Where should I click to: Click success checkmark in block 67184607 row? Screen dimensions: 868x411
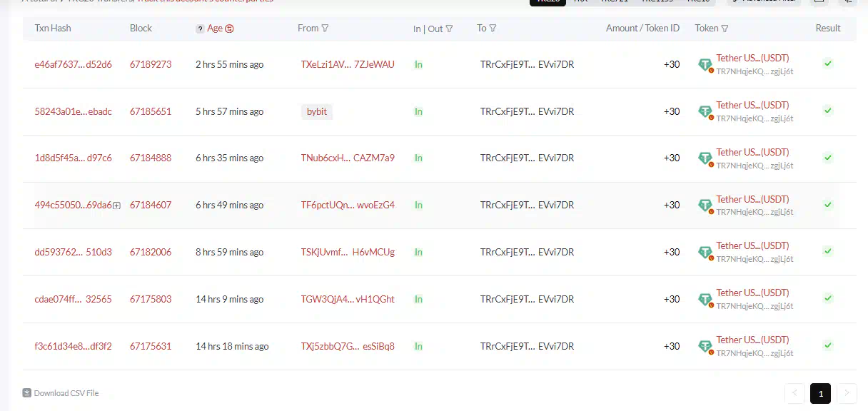coord(828,205)
